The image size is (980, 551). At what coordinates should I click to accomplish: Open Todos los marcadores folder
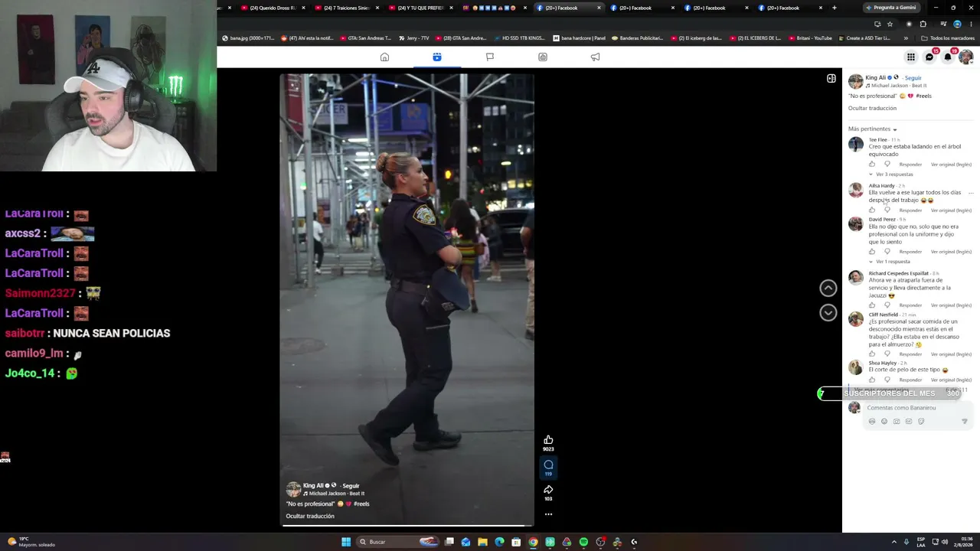coord(948,38)
